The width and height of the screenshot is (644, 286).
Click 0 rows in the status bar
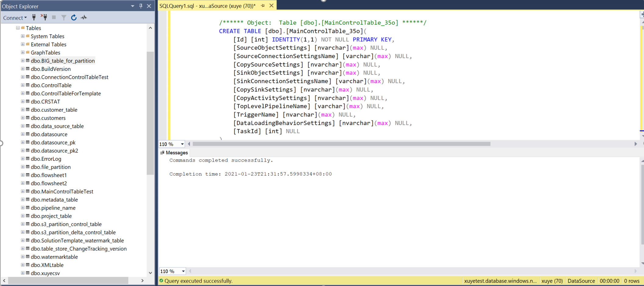pos(632,281)
